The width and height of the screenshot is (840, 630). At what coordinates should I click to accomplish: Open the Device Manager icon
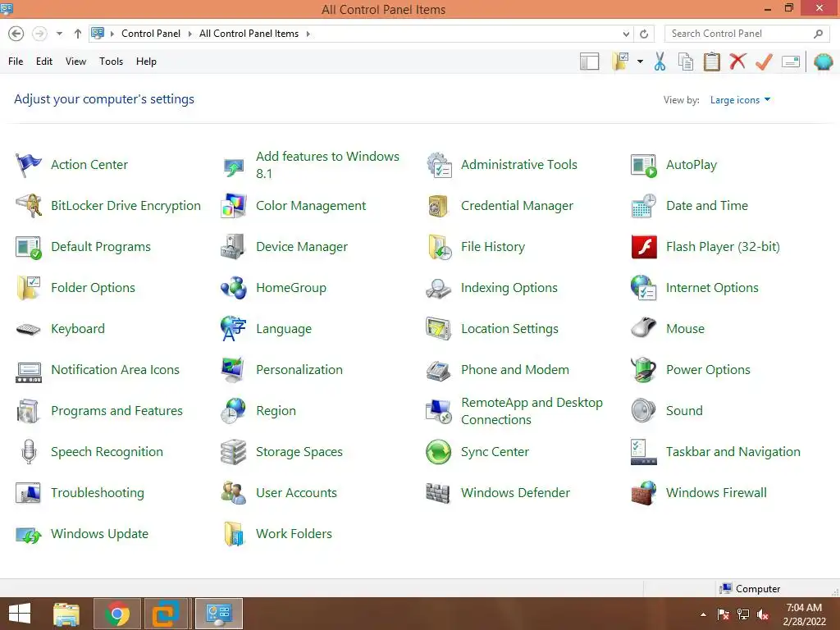234,247
